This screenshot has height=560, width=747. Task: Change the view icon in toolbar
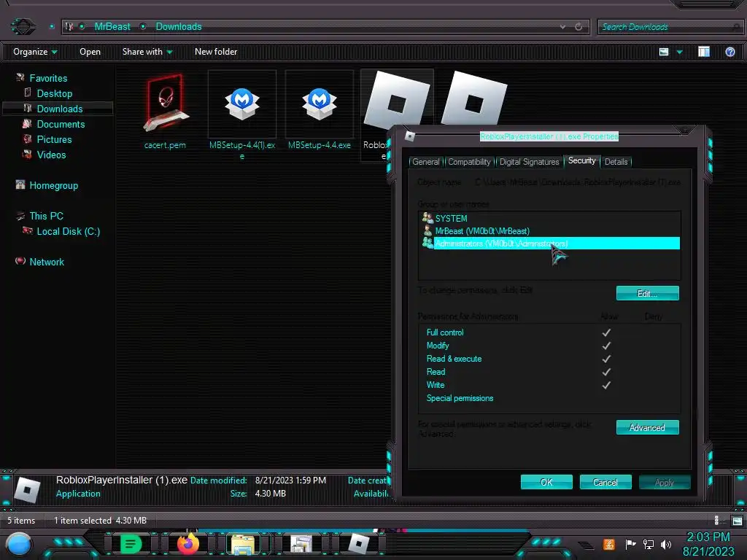(x=664, y=52)
